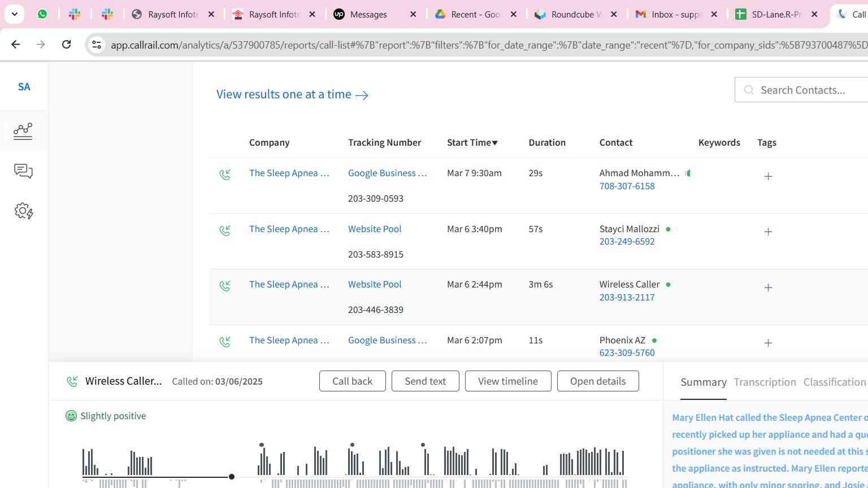Image resolution: width=868 pixels, height=488 pixels.
Task: Open The Sleep Apnea company link in Phoenix AZ row
Action: pos(289,340)
